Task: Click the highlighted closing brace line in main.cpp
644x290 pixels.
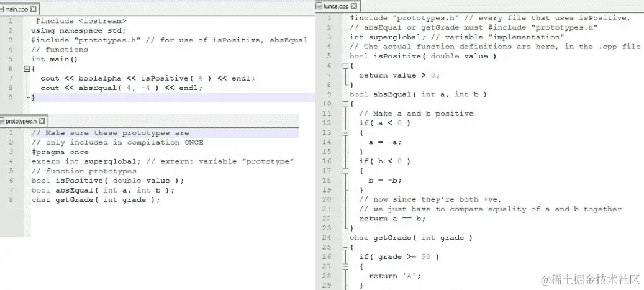Action: click(173, 97)
